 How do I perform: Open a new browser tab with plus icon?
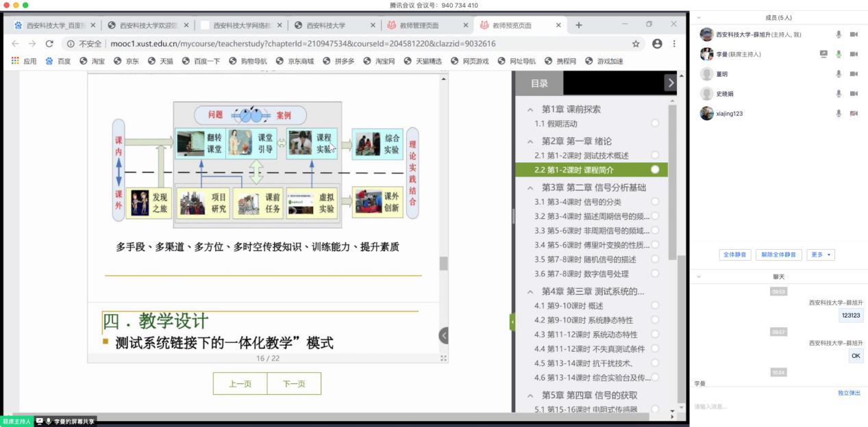point(579,25)
